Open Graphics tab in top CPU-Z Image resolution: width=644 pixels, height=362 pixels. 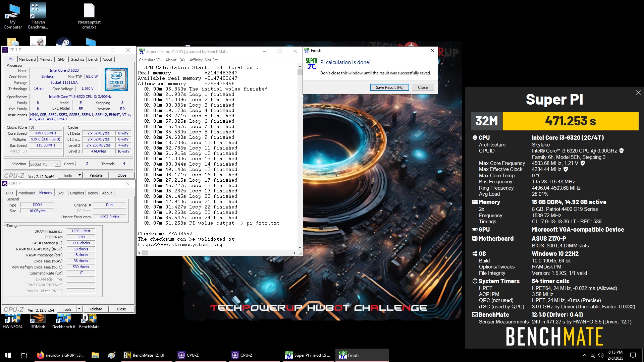pos(77,59)
